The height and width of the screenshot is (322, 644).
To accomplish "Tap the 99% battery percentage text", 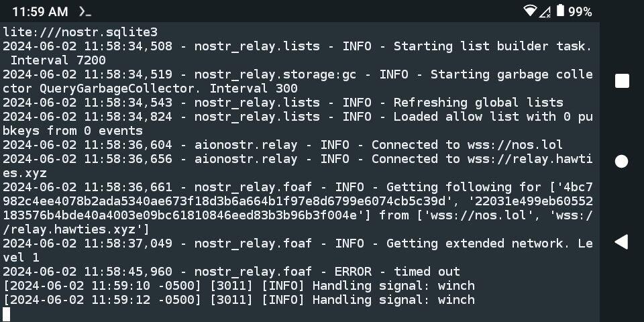I will click(x=580, y=11).
